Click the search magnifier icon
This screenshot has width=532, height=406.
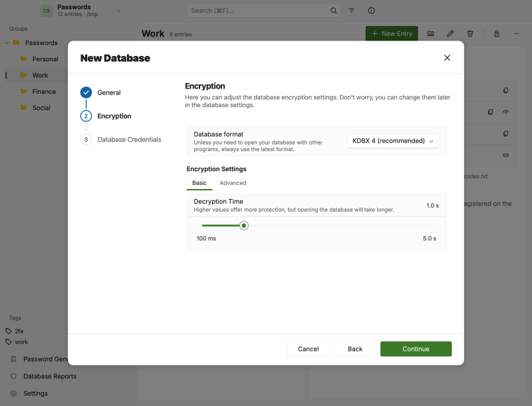pyautogui.click(x=334, y=11)
